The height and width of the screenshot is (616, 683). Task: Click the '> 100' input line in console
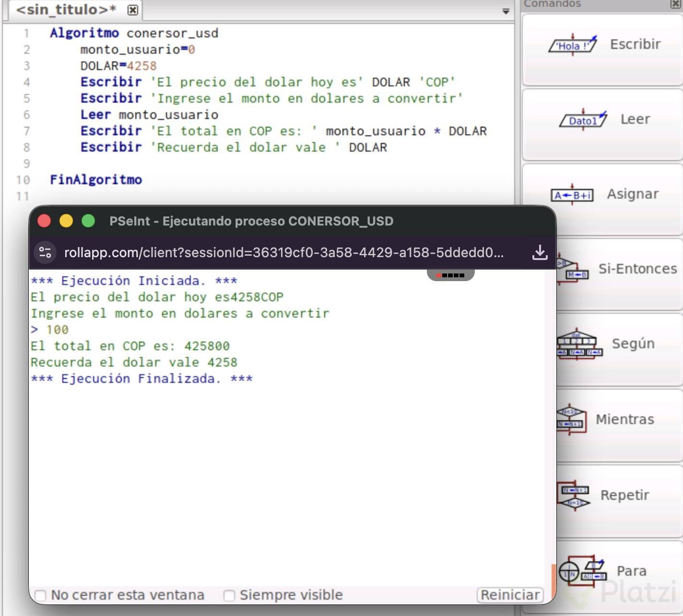click(x=49, y=330)
